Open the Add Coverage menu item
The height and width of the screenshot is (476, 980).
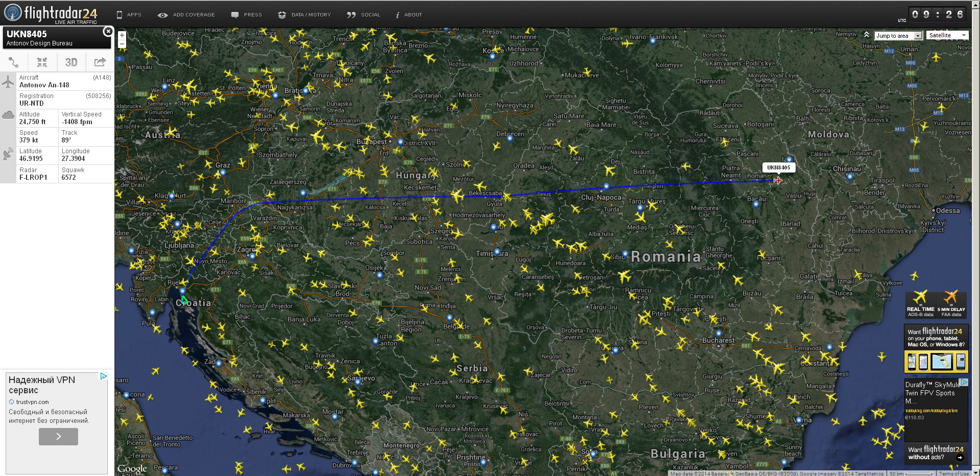coord(186,15)
